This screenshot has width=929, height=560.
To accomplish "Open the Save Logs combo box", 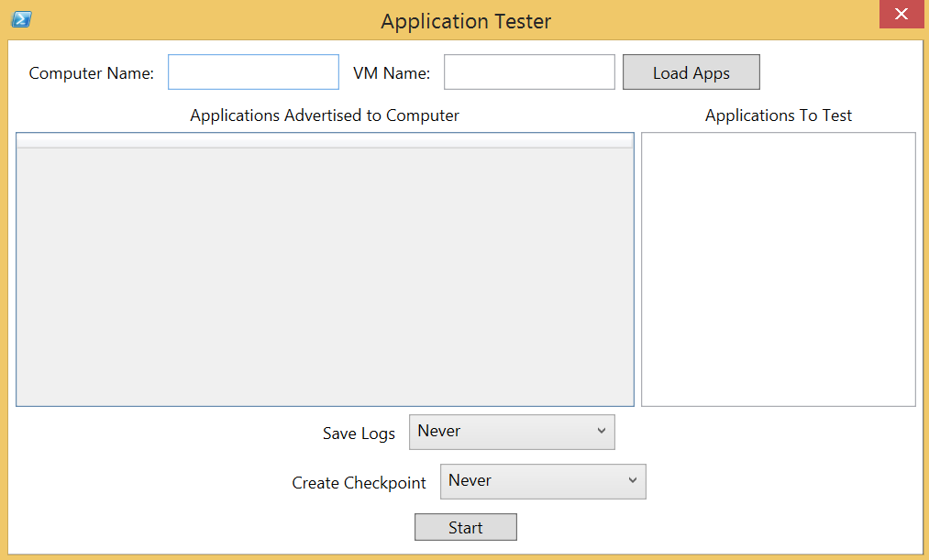I will click(x=512, y=432).
